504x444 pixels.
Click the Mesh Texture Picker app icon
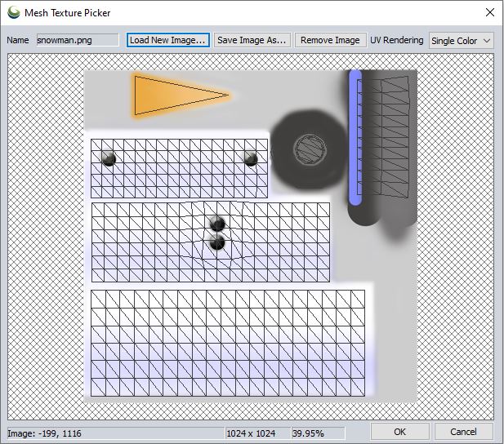pyautogui.click(x=14, y=12)
